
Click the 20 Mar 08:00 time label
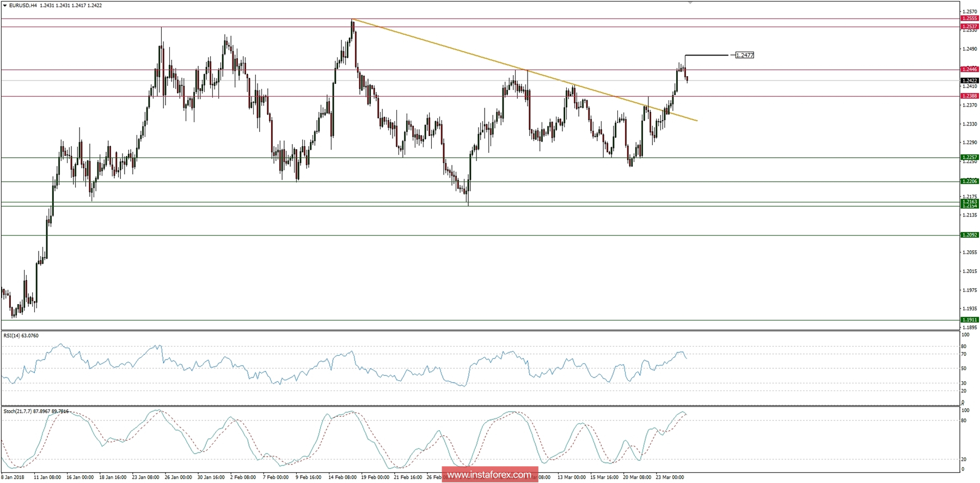coord(637,478)
